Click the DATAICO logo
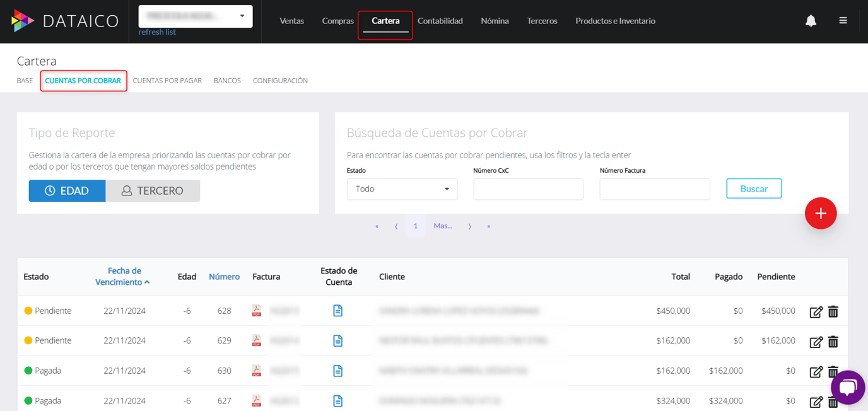Screen dimensions: 868x411 tap(65, 20)
